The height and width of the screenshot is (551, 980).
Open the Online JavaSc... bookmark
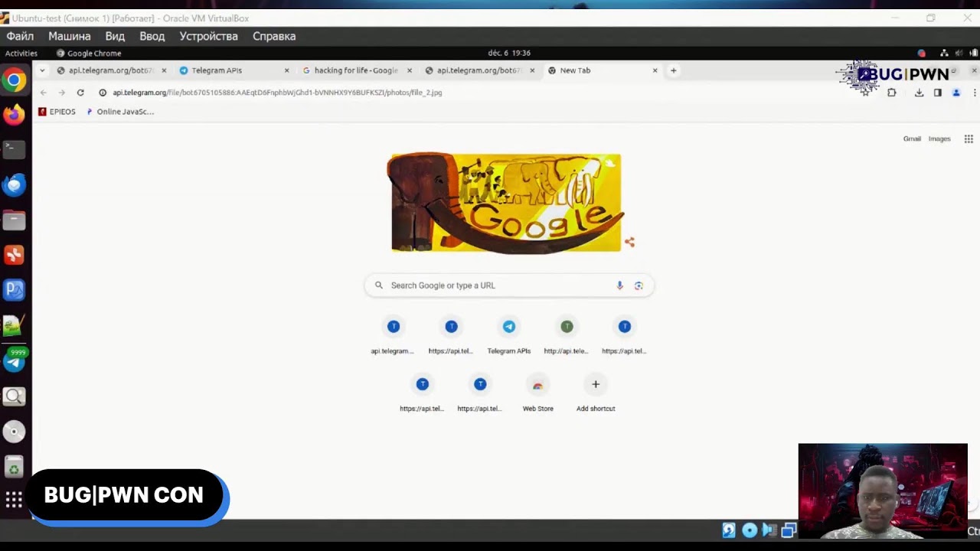[x=120, y=112]
